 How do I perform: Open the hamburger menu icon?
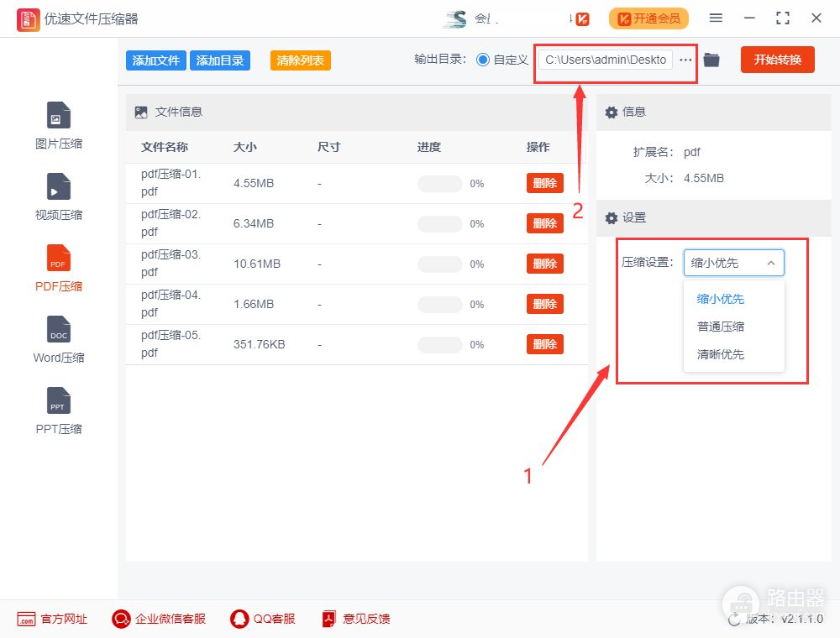coord(716,18)
